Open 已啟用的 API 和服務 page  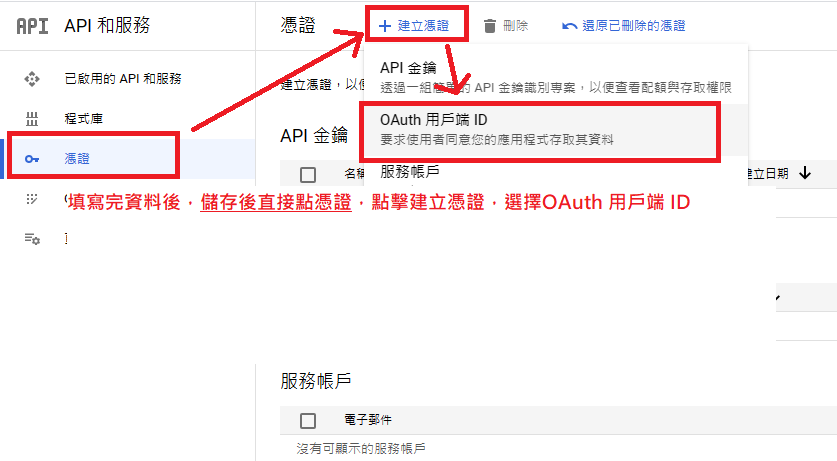point(123,79)
